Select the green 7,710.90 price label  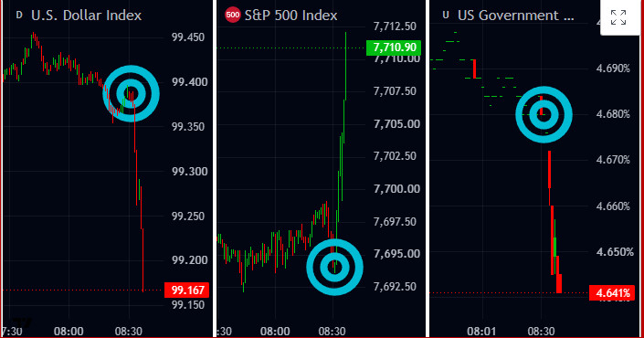pos(394,48)
